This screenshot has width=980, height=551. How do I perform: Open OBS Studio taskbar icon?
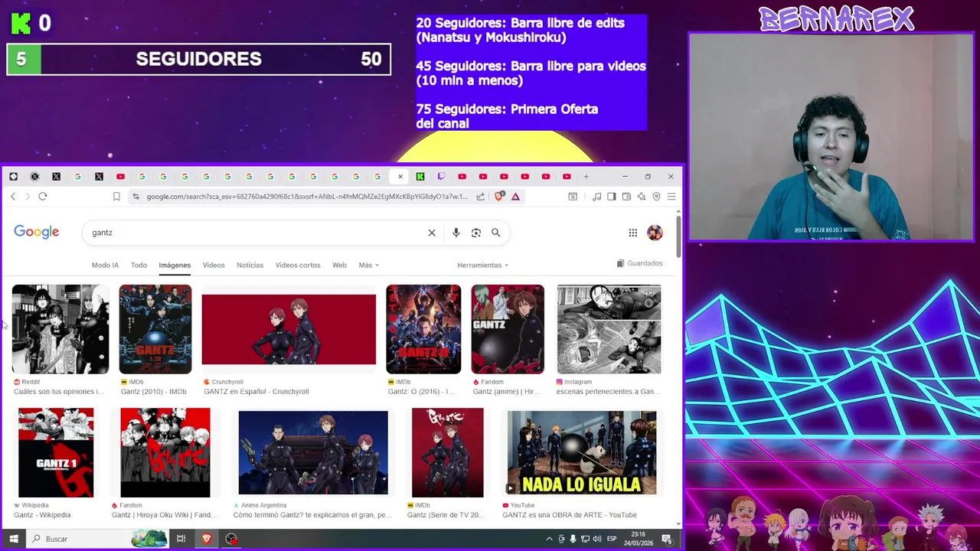pyautogui.click(x=231, y=539)
